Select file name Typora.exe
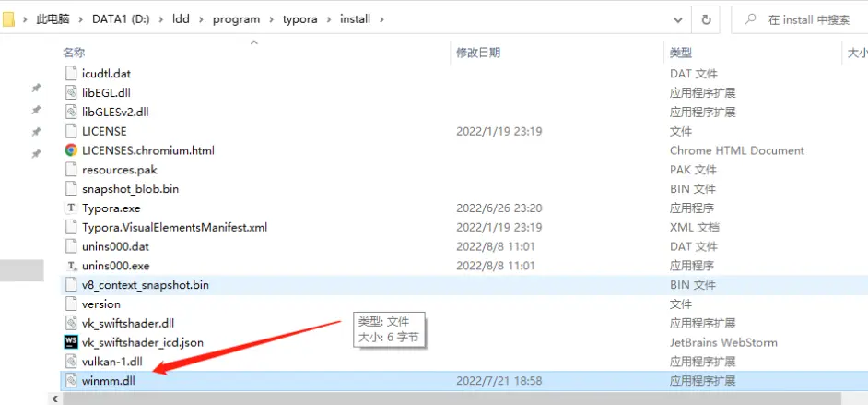868x405 pixels. point(111,208)
